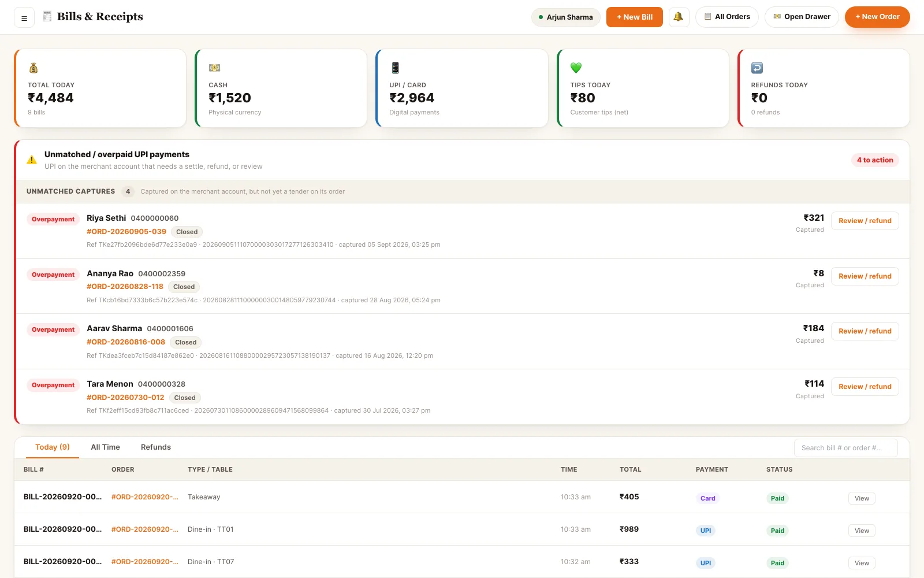924x578 pixels.
Task: Click the Paid status in the ₹333 row
Action: (x=777, y=563)
